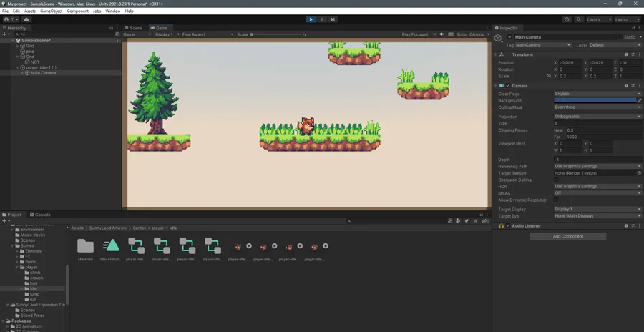Toggle Gizmos in Game view
Viewport: 644px width, 332px height.
(477, 34)
